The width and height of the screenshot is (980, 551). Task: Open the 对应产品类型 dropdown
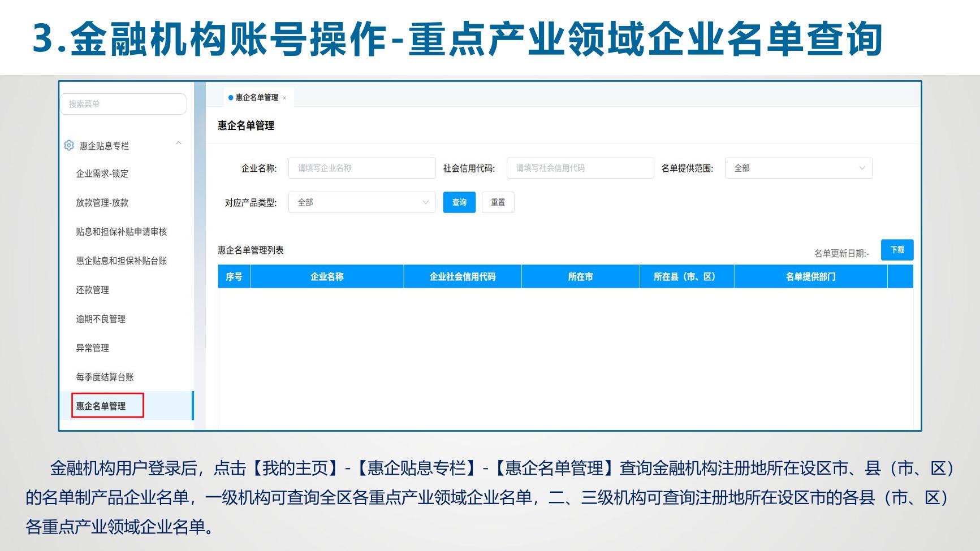(362, 202)
